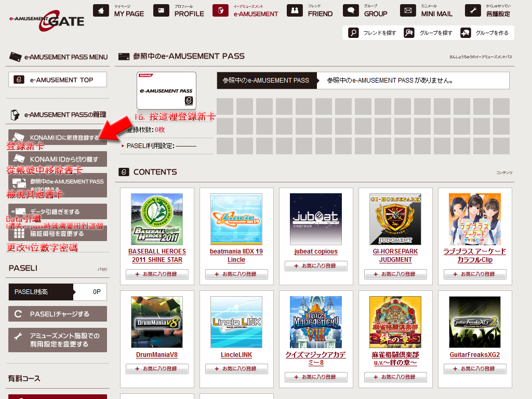Image resolution: width=532 pixels, height=399 pixels.
Task: Click the フレンドを探す search icon
Action: pyautogui.click(x=354, y=33)
